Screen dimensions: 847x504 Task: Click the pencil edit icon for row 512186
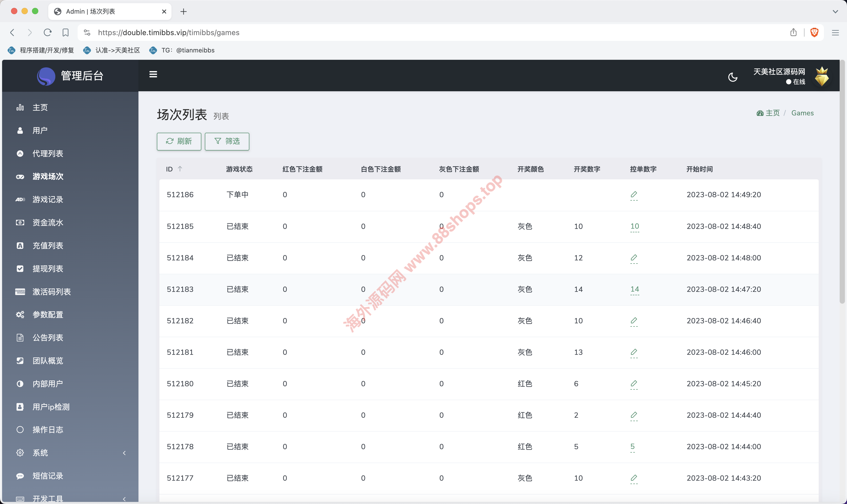(x=634, y=195)
